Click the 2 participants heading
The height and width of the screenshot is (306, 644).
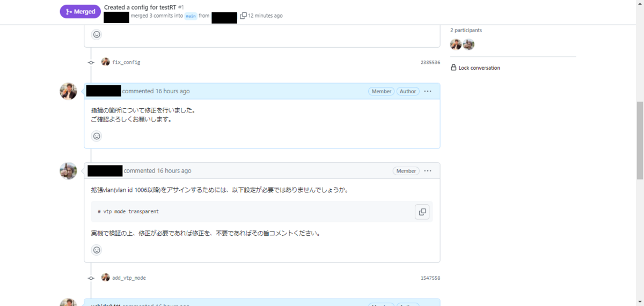[466, 30]
